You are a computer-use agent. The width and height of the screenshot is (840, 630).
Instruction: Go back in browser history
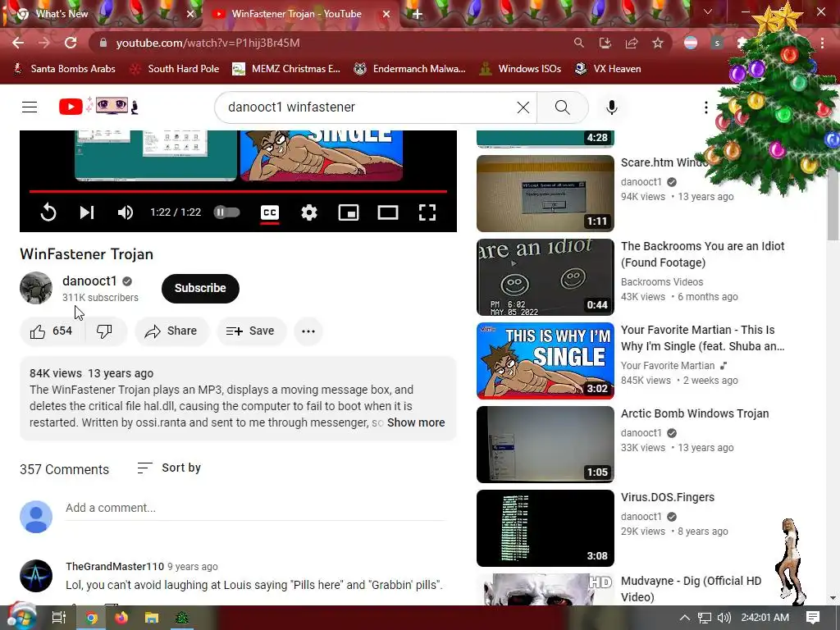tap(18, 43)
